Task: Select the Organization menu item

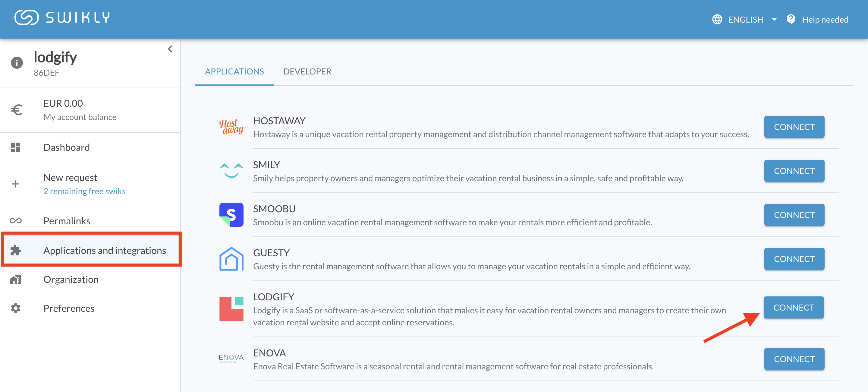Action: pos(71,279)
